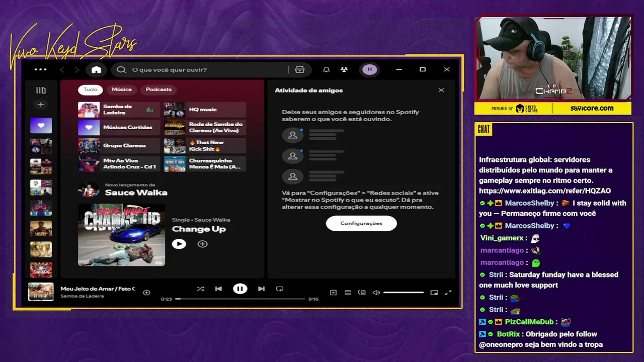This screenshot has height=362, width=644.
Task: Open the profile avatar 'H' menu
Action: click(370, 70)
